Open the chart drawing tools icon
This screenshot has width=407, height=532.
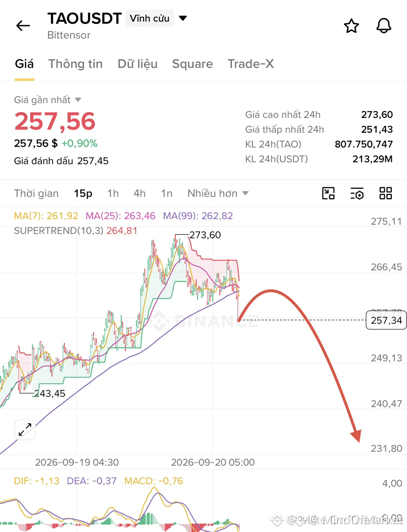[328, 193]
